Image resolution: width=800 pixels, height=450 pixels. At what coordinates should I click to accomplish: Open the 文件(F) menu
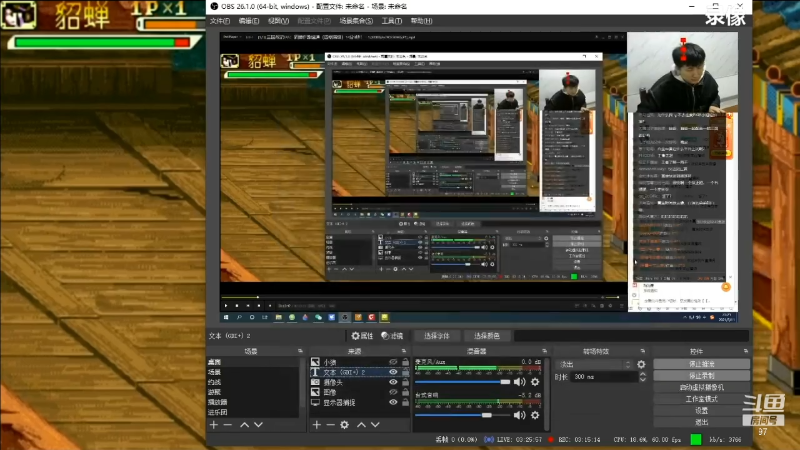pos(220,21)
